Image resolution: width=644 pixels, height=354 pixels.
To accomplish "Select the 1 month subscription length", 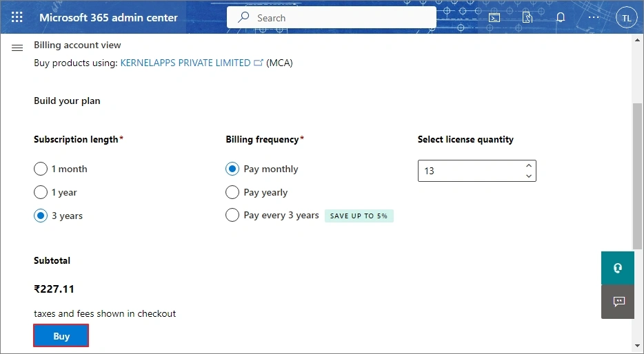I will click(x=41, y=169).
